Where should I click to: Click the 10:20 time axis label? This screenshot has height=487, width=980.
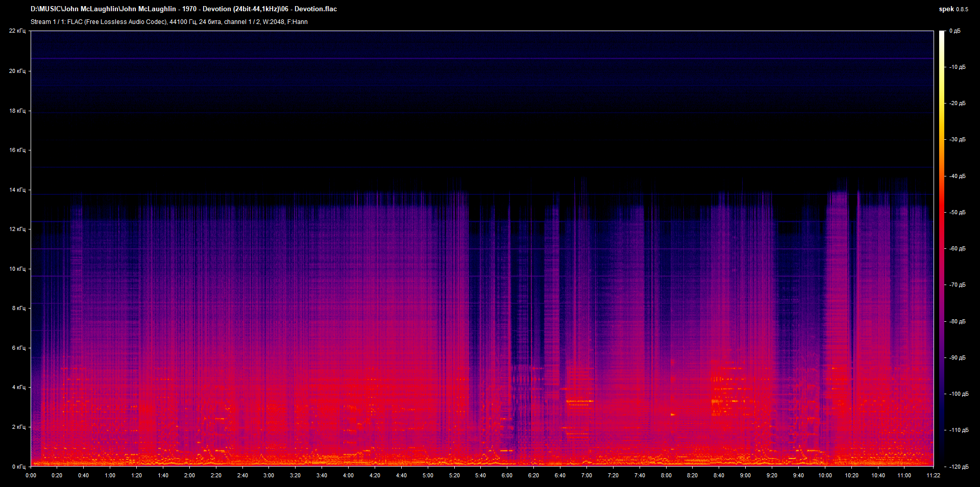(851, 475)
